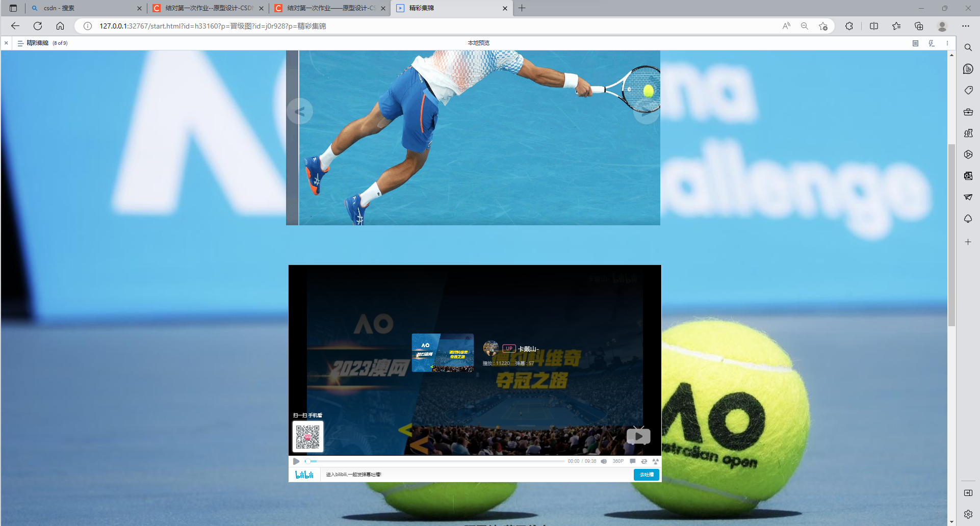980x526 pixels.
Task: Open the zoom out indicator
Action: 805,26
